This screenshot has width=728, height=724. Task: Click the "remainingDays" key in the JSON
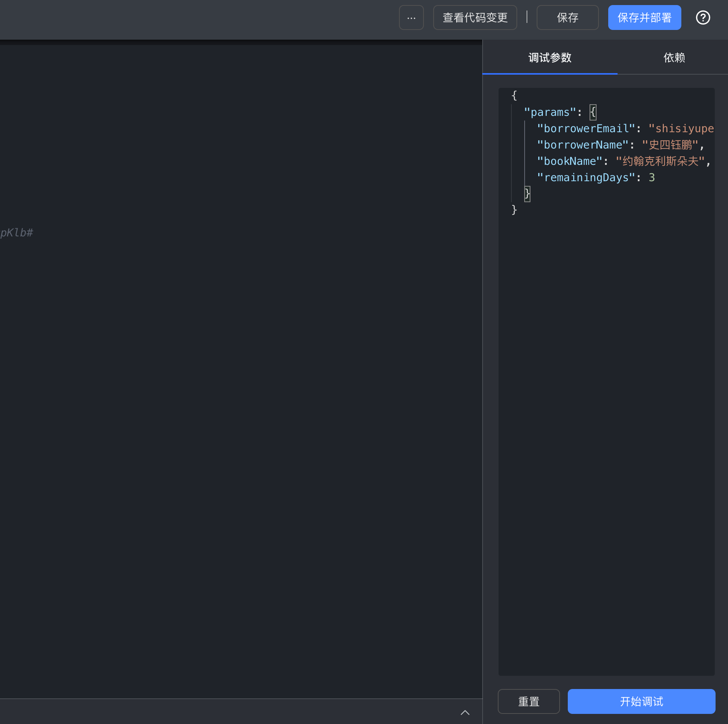586,178
